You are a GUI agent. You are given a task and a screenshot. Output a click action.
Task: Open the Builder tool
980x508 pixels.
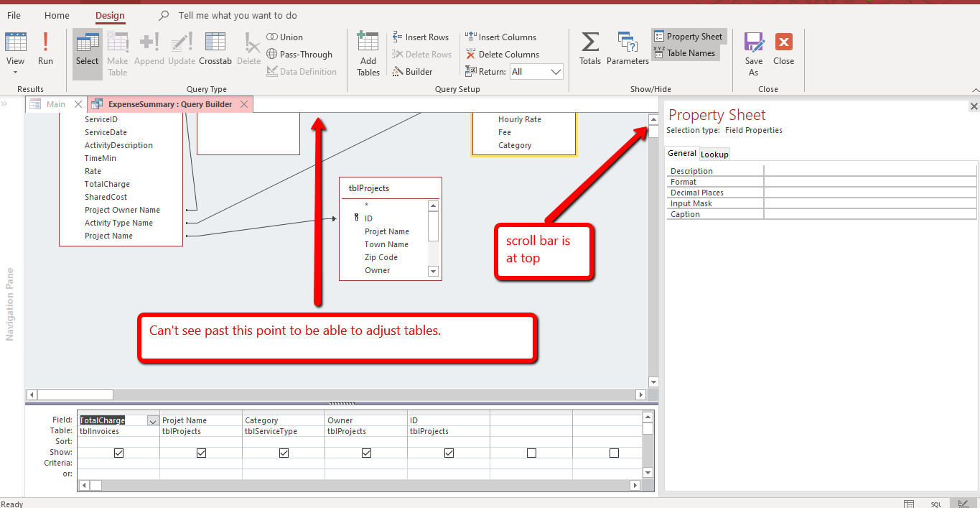[x=413, y=72]
